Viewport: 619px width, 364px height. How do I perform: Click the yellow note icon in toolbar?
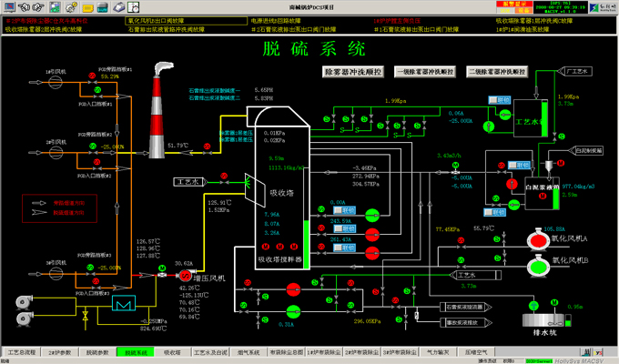pos(87,7)
